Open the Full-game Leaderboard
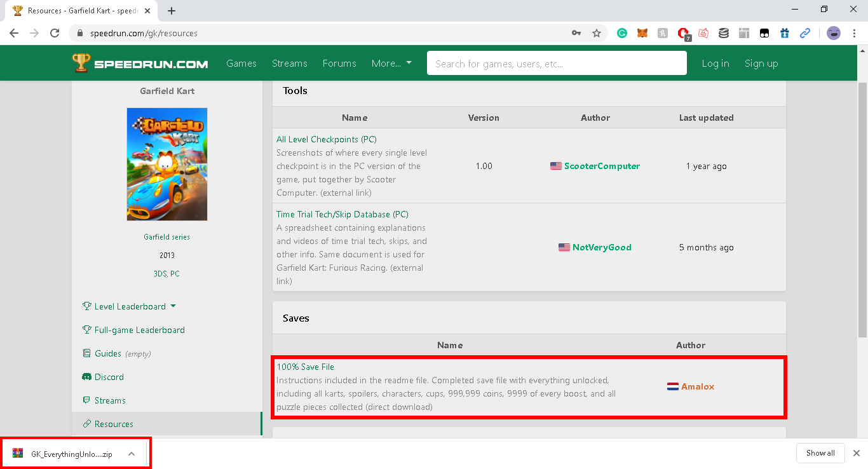 pos(139,330)
